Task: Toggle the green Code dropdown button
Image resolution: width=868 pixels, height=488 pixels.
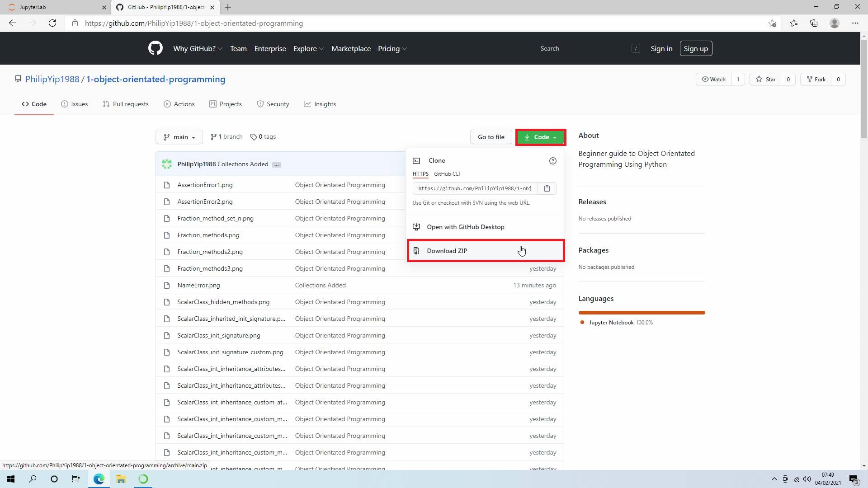Action: coord(540,137)
